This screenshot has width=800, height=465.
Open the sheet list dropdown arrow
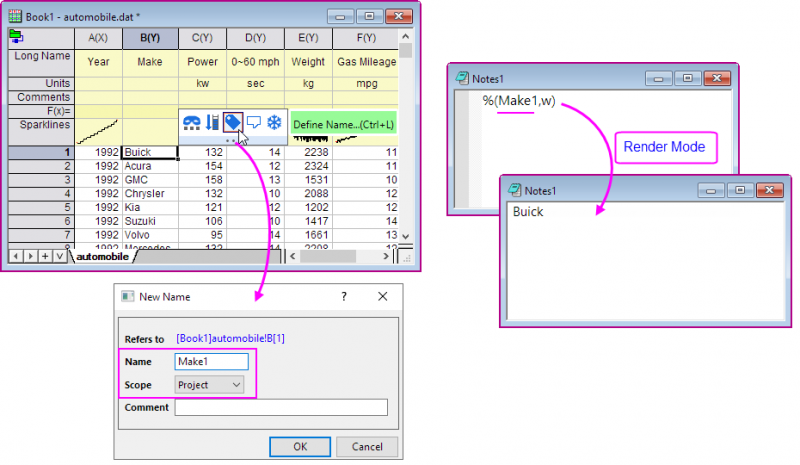[60, 257]
